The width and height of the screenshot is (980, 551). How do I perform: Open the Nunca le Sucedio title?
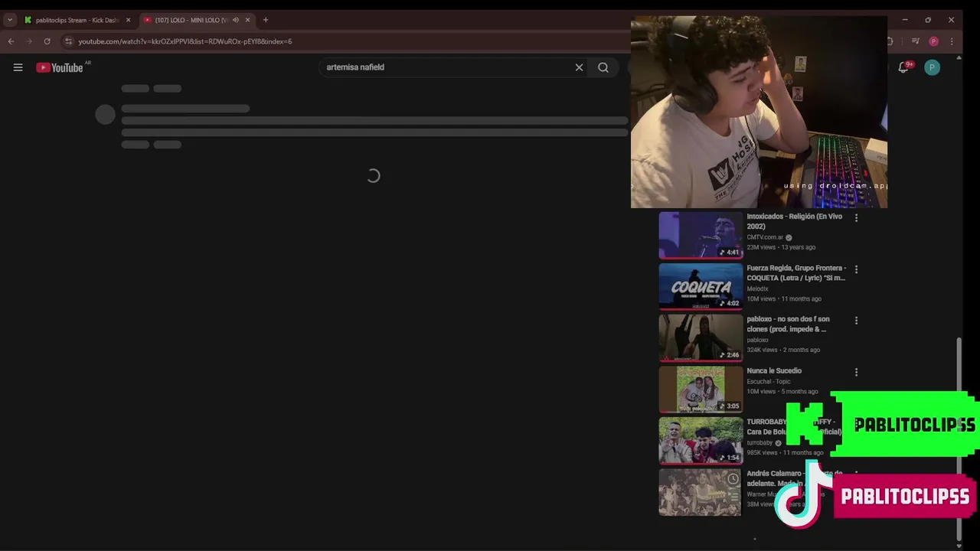point(774,370)
